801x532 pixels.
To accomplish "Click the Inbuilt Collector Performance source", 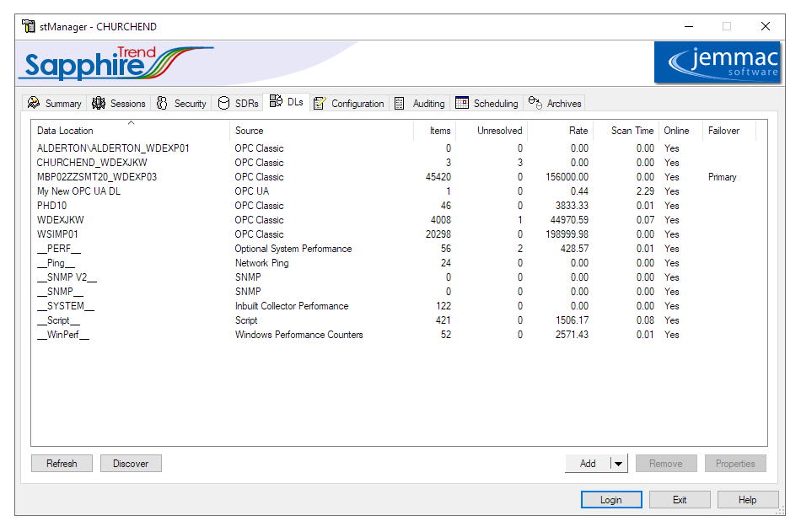I will (x=292, y=305).
